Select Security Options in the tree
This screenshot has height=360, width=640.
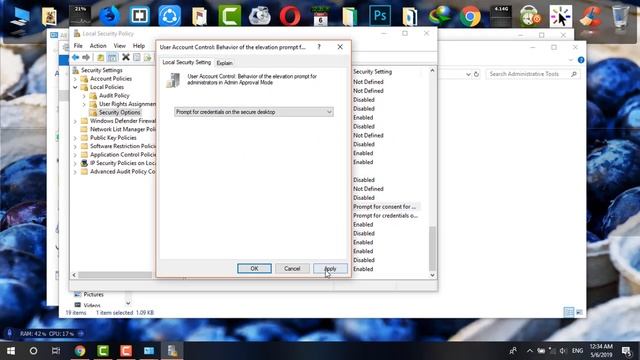[x=119, y=113]
